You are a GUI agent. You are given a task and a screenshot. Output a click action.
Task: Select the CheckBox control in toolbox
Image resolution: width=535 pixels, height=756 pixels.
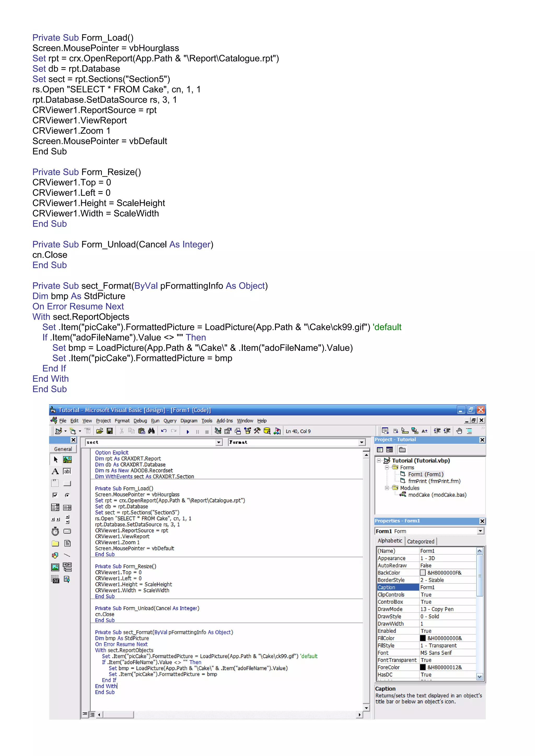pyautogui.click(x=55, y=495)
